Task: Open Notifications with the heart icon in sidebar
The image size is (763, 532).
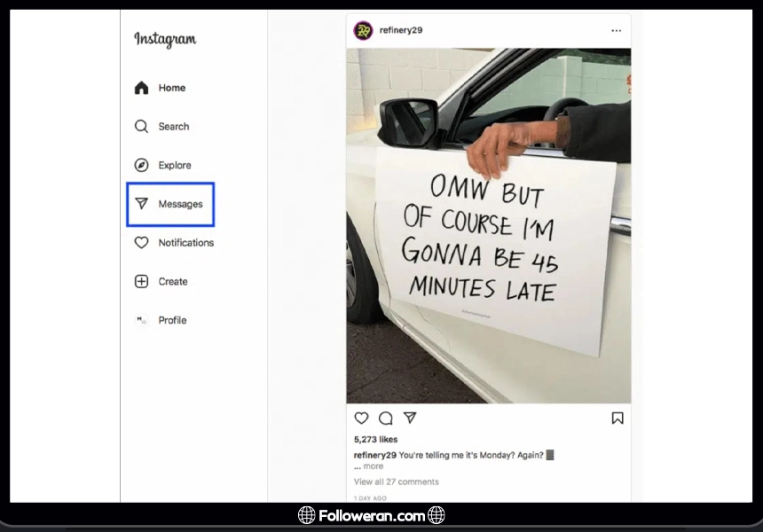Action: (142, 243)
